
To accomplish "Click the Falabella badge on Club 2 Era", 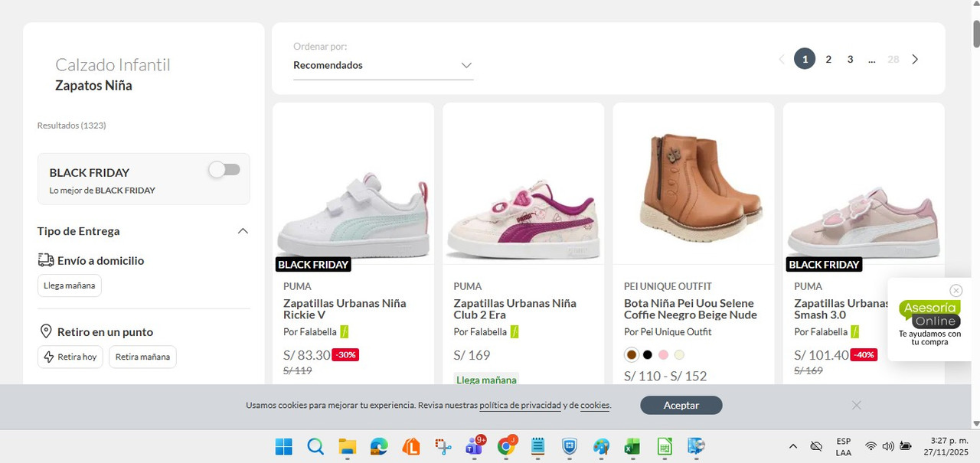I will pyautogui.click(x=514, y=332).
